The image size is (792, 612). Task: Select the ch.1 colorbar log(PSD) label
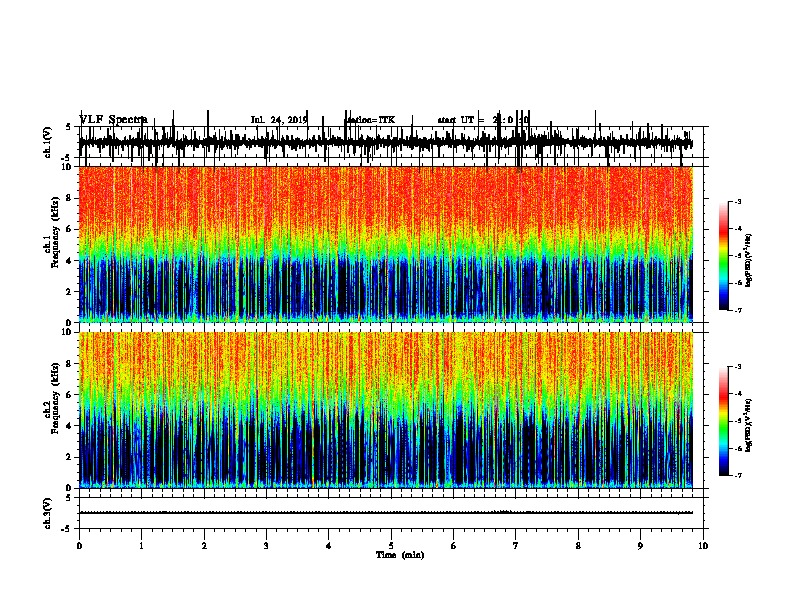(x=749, y=261)
